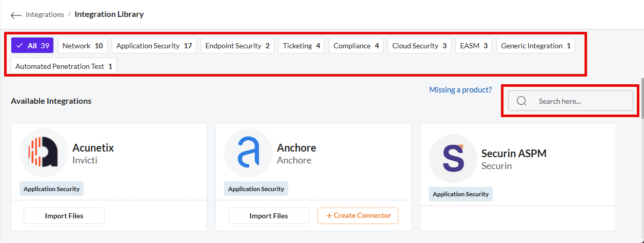Open the Integrations breadcrumb link
Viewport: 644px width, 243px height.
(x=45, y=14)
